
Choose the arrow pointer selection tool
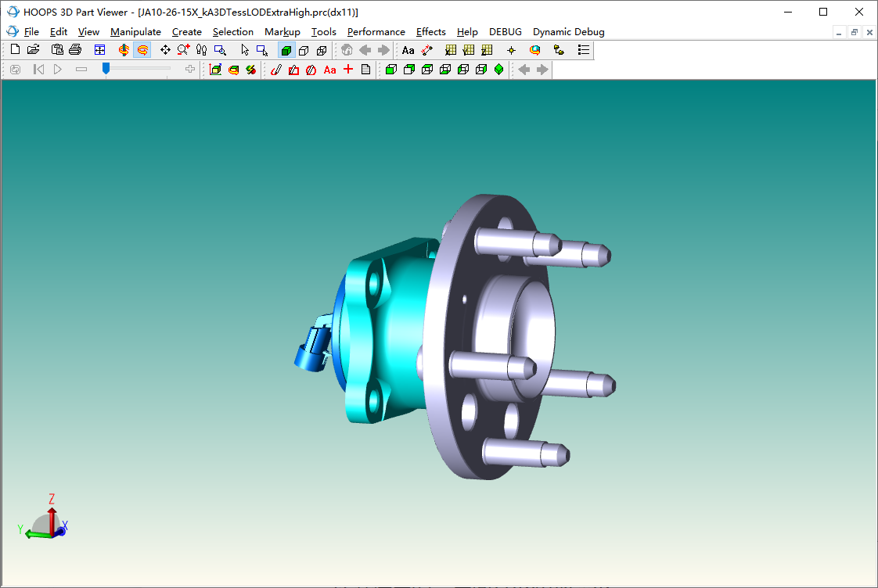pyautogui.click(x=245, y=50)
